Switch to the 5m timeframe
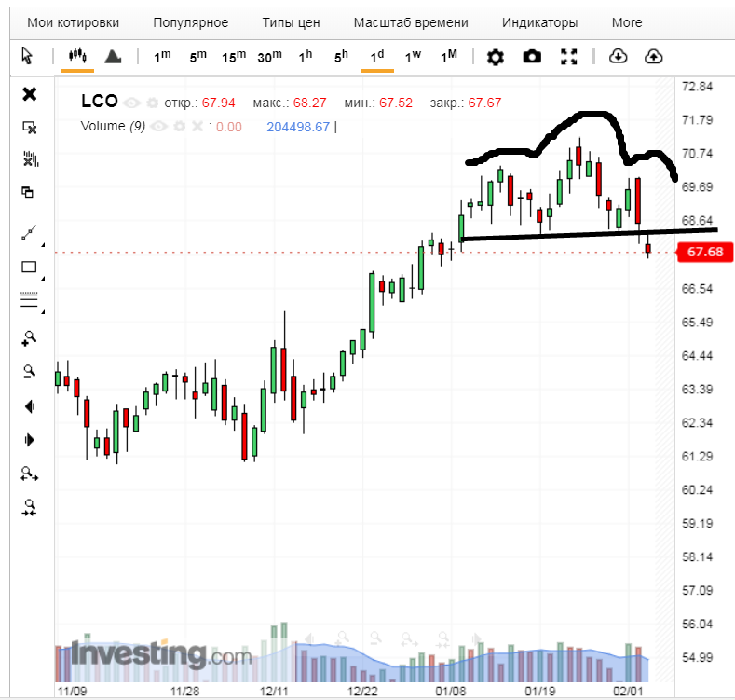Image resolution: width=735 pixels, height=700 pixels. [197, 57]
